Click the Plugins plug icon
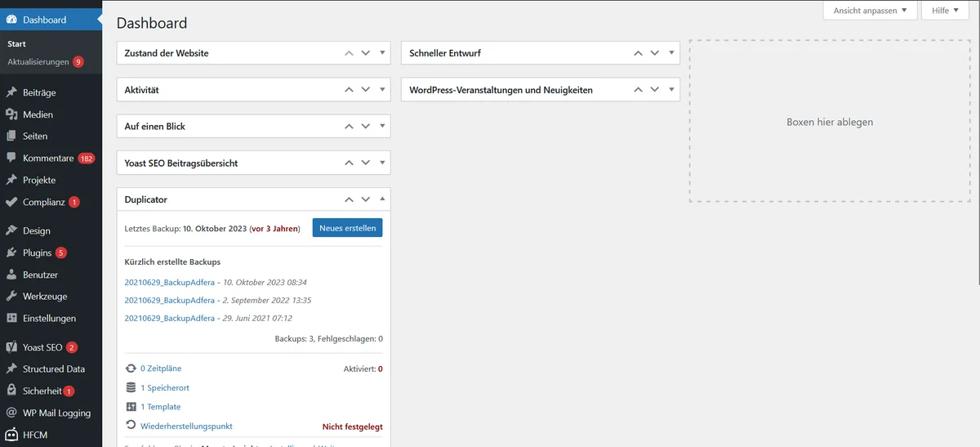This screenshot has width=980, height=447. pos(11,253)
